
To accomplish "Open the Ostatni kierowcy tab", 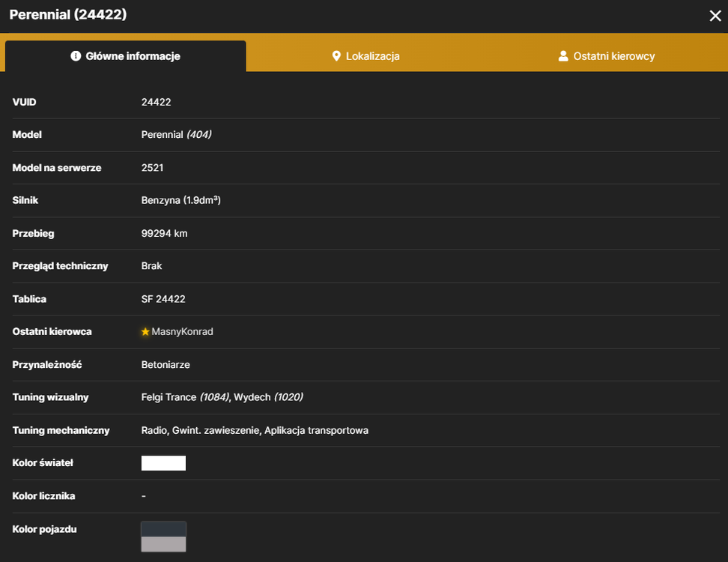I will (607, 56).
